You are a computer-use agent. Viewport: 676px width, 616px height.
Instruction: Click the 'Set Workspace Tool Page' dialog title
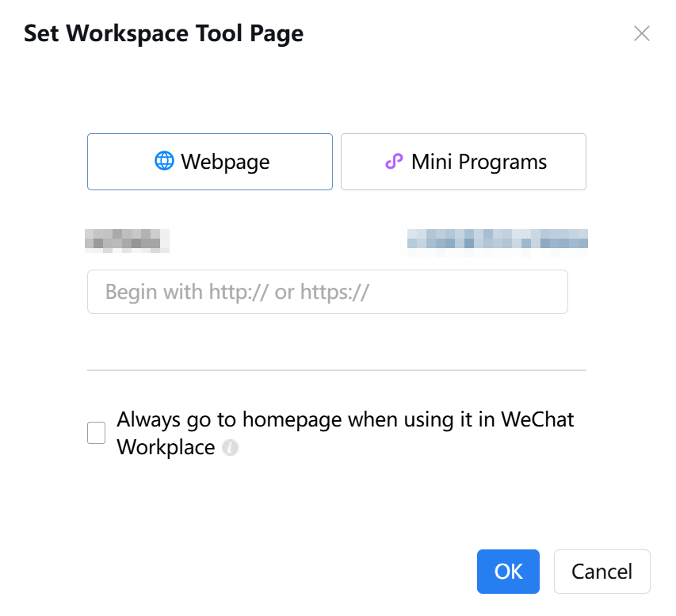pyautogui.click(x=163, y=33)
